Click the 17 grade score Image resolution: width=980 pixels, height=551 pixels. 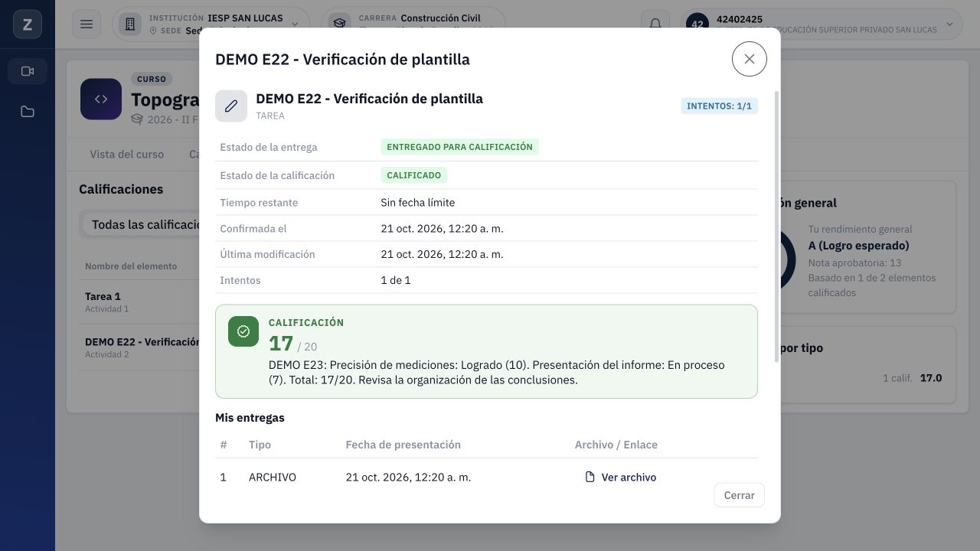coord(281,343)
